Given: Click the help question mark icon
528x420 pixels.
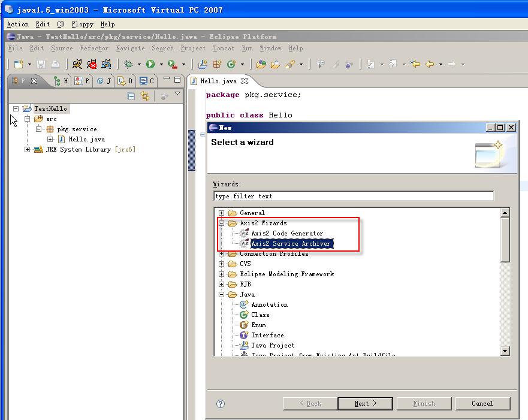Looking at the screenshot, I should coord(221,404).
